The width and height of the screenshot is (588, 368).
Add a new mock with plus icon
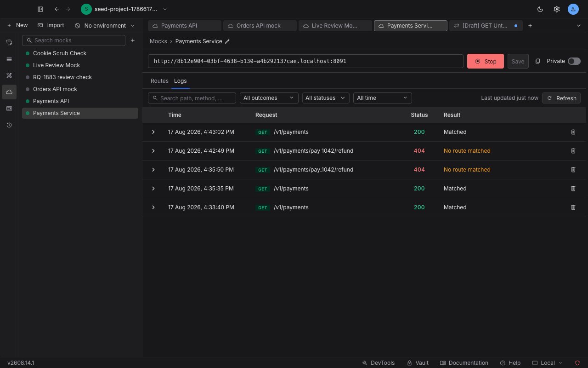click(133, 40)
